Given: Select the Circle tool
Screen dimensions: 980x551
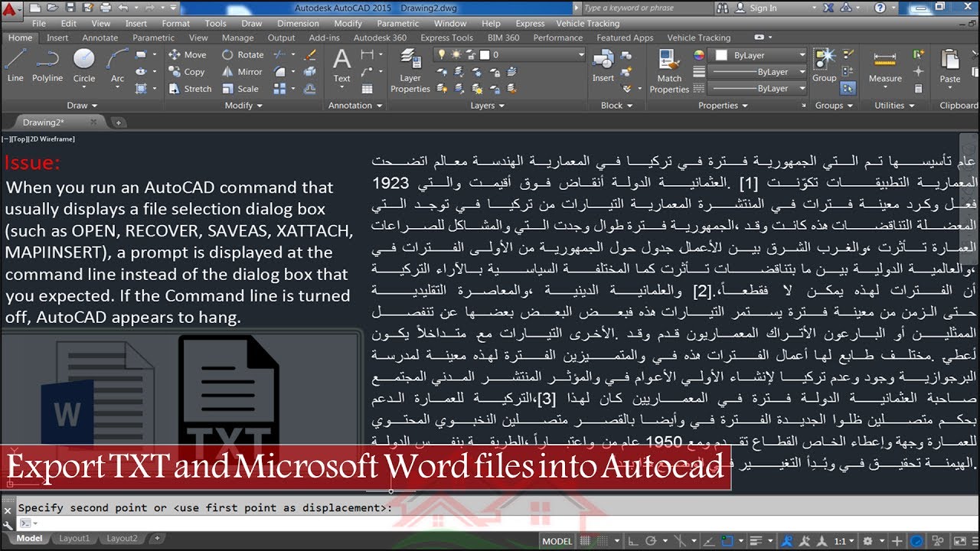Looking at the screenshot, I should [84, 66].
